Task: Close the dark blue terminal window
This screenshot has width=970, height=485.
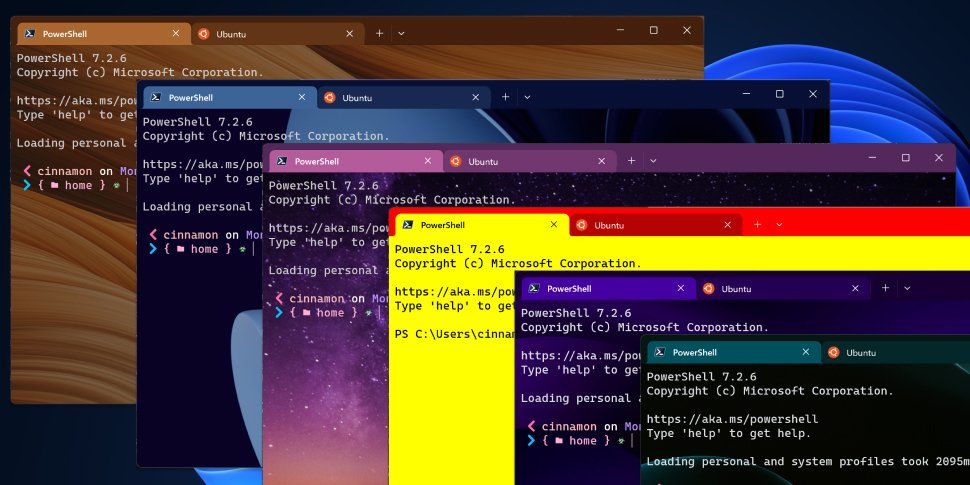Action: pyautogui.click(x=813, y=94)
